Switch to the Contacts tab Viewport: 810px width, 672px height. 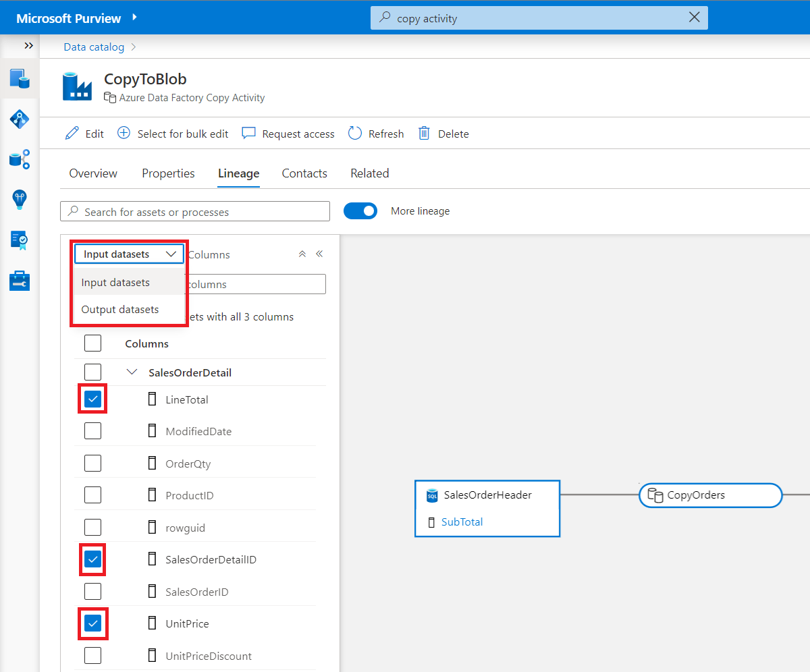tap(304, 173)
